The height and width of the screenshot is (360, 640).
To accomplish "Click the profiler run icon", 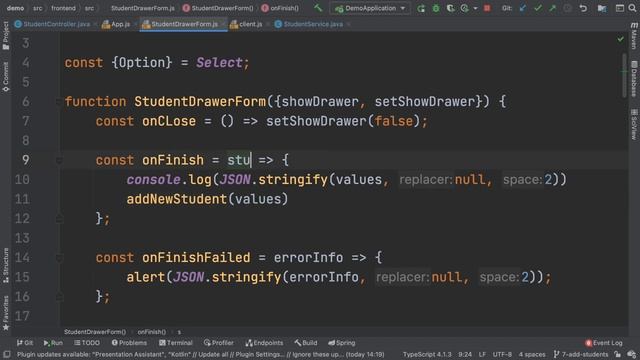I will [x=464, y=8].
